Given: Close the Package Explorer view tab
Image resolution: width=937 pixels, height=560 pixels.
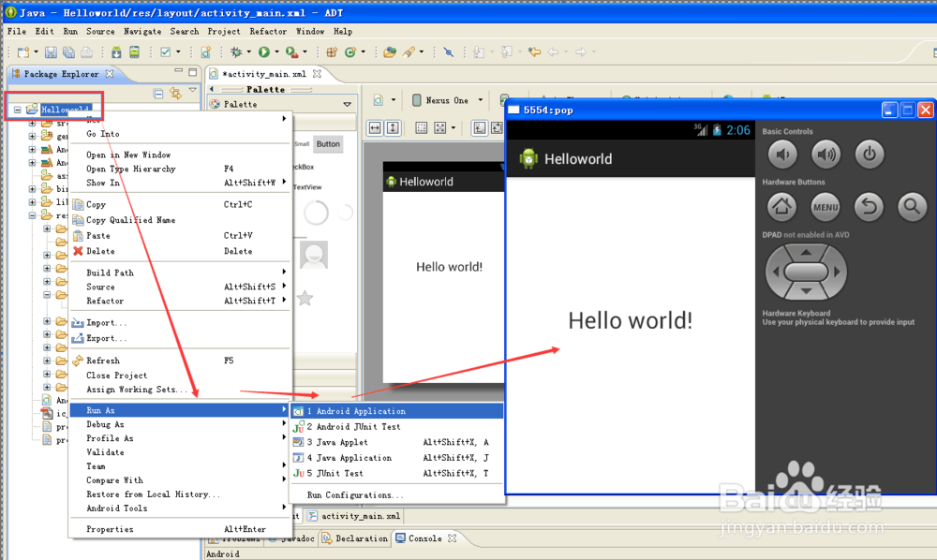Looking at the screenshot, I should tap(110, 74).
